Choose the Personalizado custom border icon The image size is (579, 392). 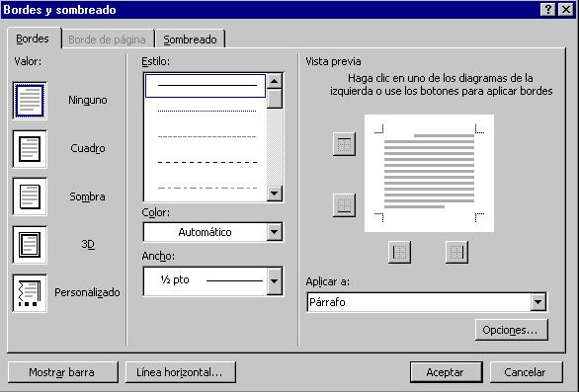pyautogui.click(x=30, y=293)
